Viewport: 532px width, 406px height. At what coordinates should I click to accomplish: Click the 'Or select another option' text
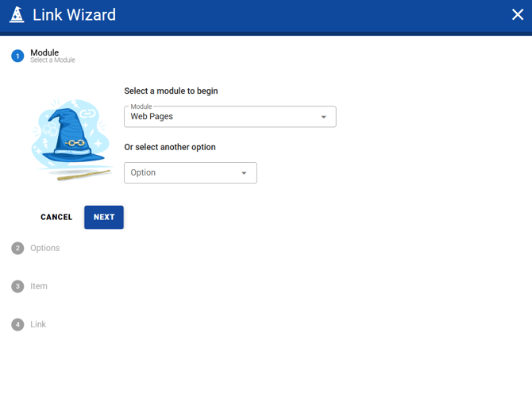(170, 147)
